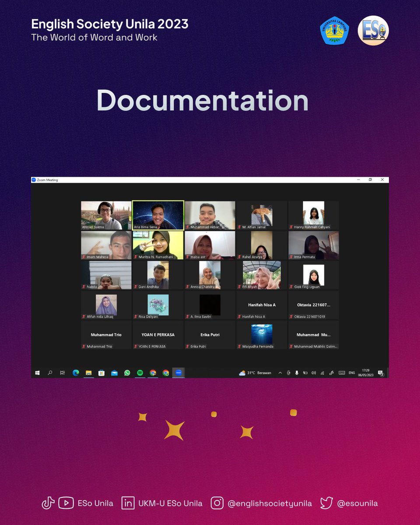Select the Oktavia 2216071019 tile
The image size is (420, 525).
[314, 305]
